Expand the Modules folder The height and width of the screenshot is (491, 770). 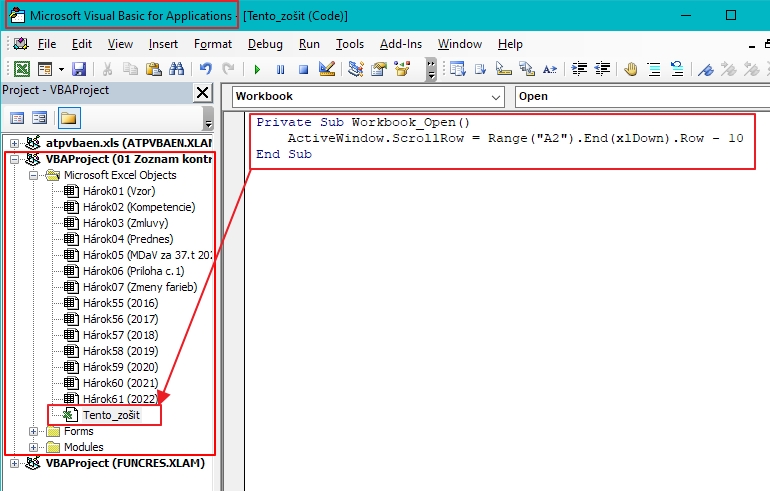[x=35, y=447]
